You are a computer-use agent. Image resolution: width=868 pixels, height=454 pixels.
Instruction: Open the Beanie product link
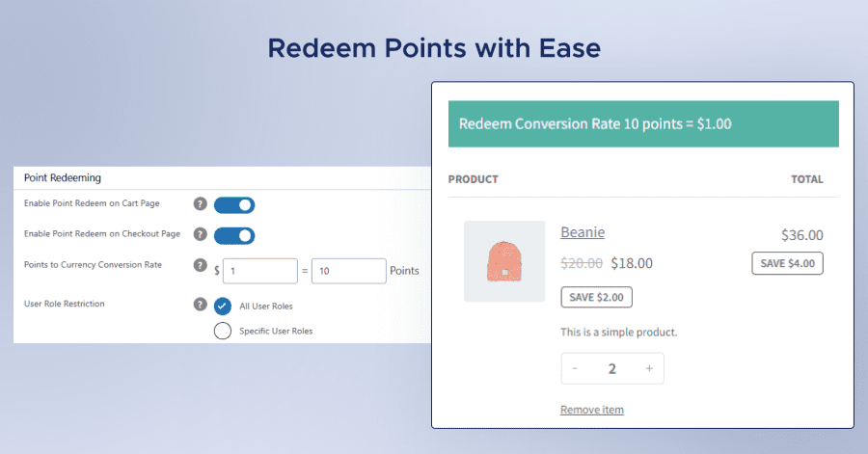[x=583, y=231]
